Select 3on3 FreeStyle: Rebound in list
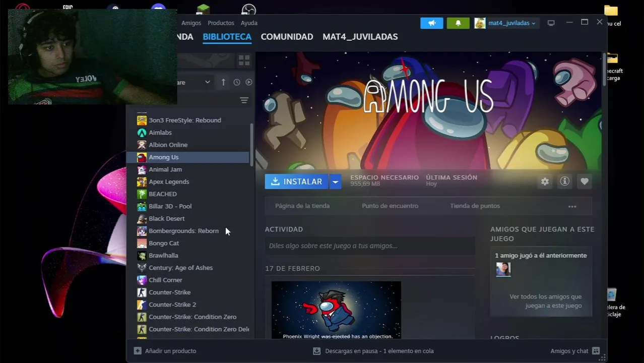The image size is (644, 363). pos(188,120)
